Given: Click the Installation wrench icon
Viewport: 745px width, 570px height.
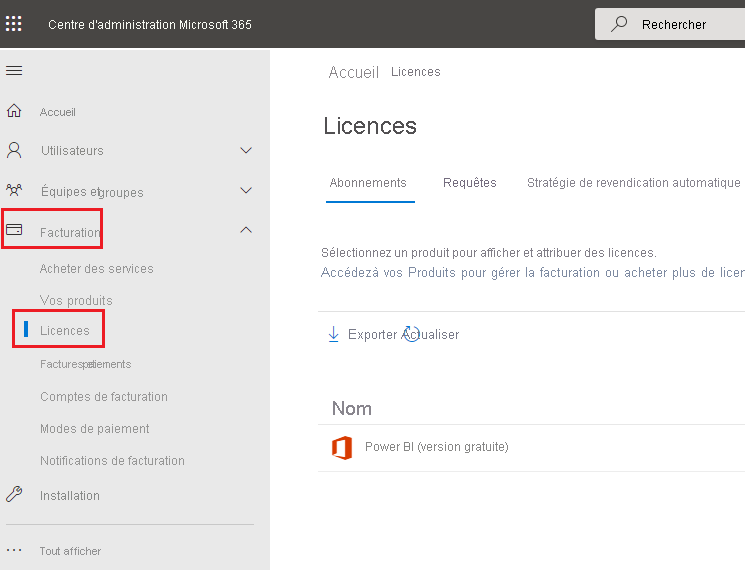Looking at the screenshot, I should click(x=14, y=494).
